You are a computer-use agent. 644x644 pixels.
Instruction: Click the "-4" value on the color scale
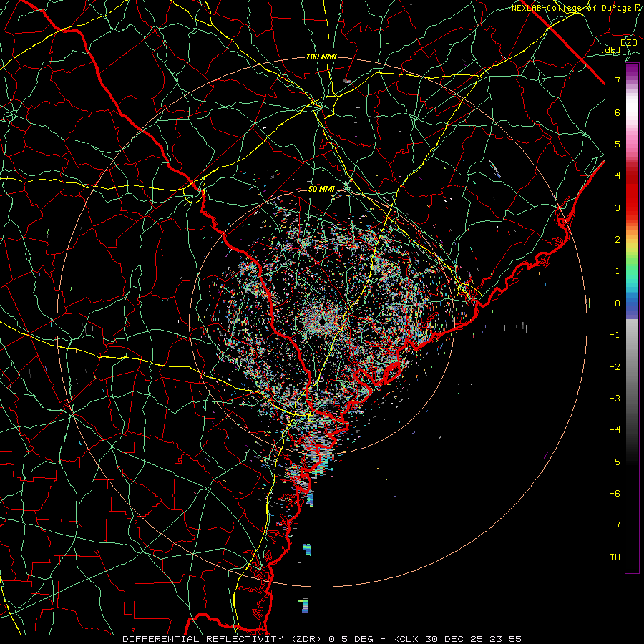[x=615, y=430]
